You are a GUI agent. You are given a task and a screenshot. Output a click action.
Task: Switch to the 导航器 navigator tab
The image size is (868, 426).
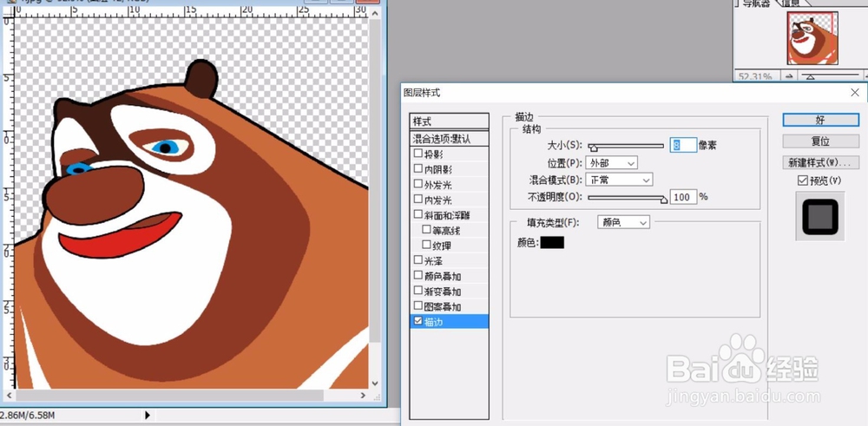[756, 3]
